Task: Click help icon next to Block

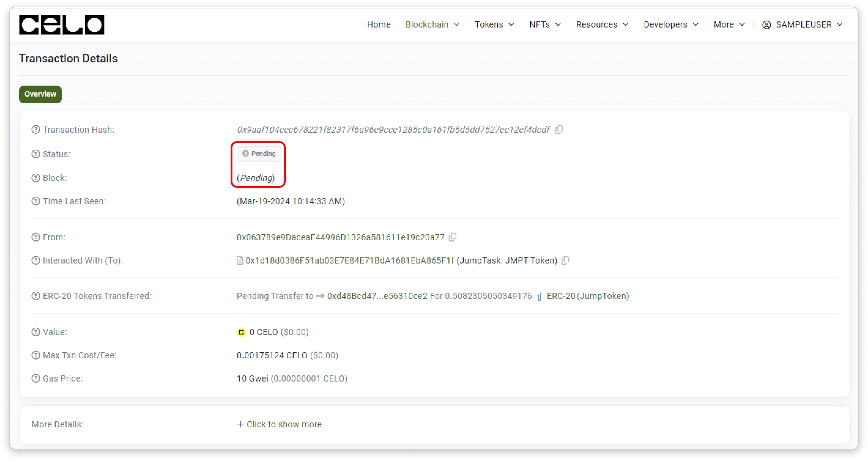Action: coord(36,178)
